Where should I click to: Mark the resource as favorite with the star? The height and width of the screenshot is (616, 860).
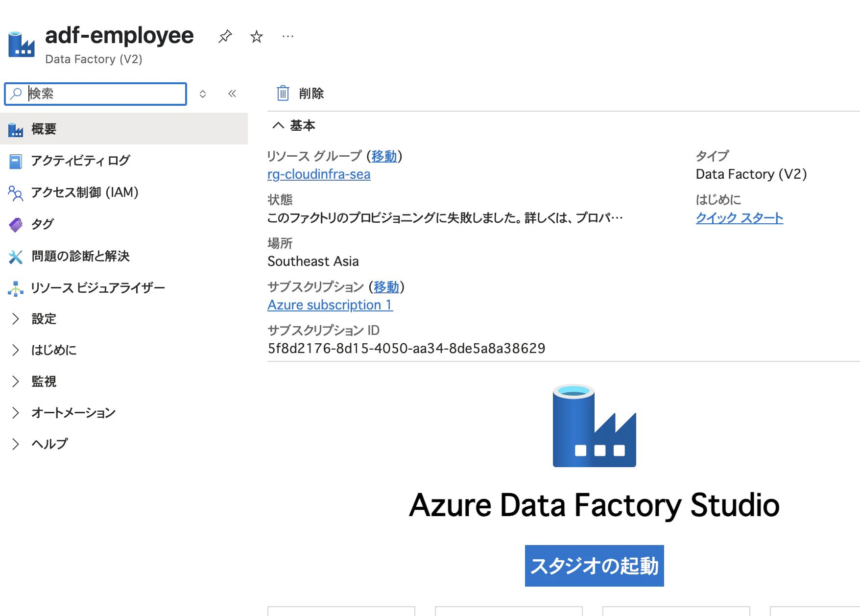256,36
